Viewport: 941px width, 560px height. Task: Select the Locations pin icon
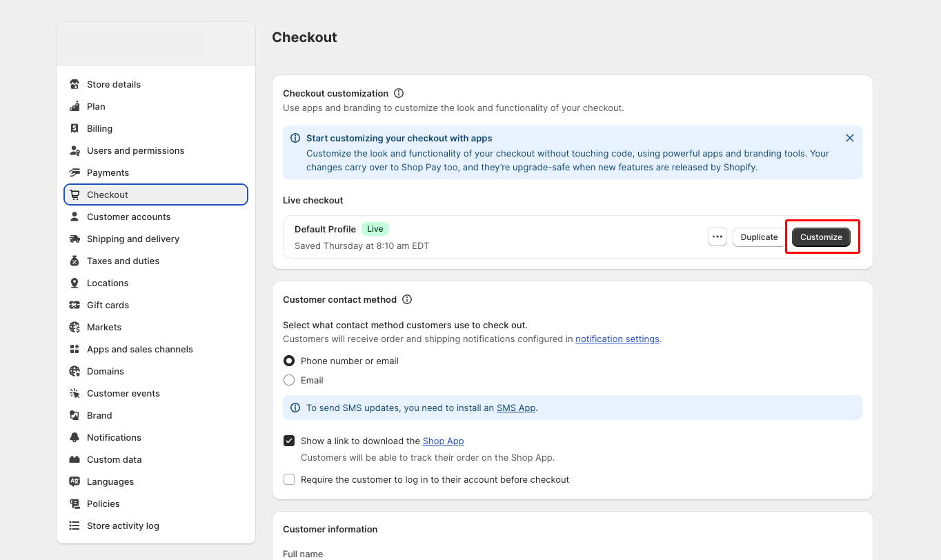[x=75, y=283]
